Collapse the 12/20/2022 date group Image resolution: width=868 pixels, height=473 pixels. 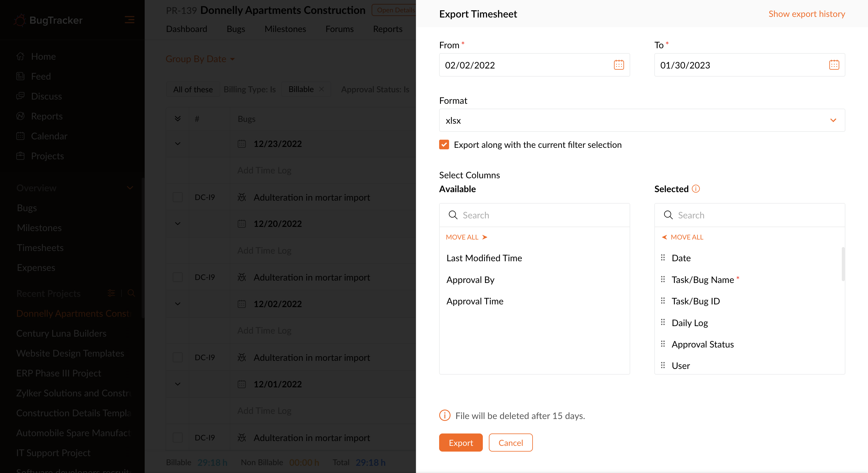[178, 224]
